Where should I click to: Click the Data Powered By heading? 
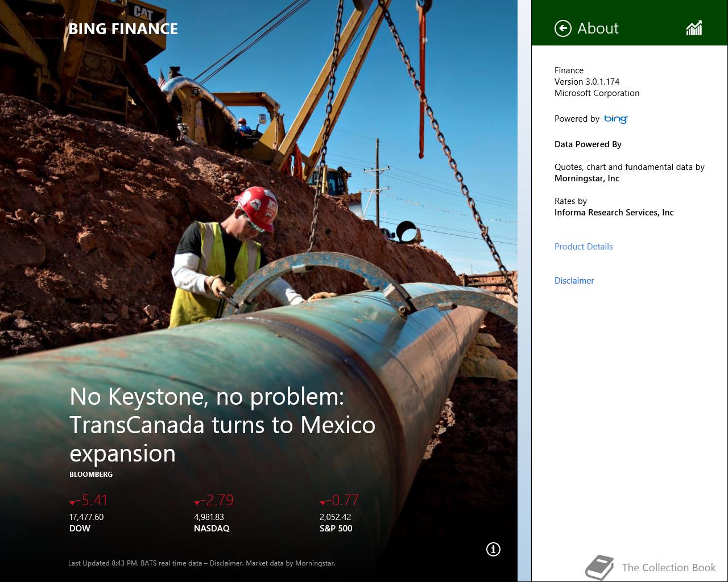point(588,144)
